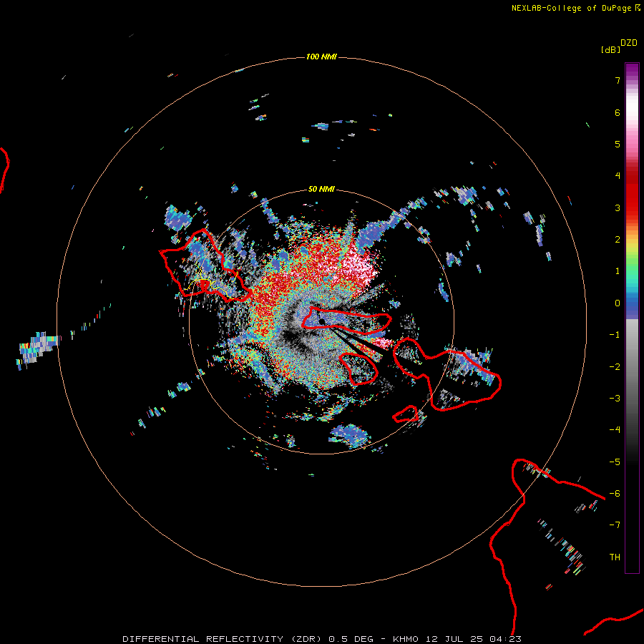Screen dimensions: 644x644
Task: Click the 4 value on the color scale
Action: [x=618, y=176]
